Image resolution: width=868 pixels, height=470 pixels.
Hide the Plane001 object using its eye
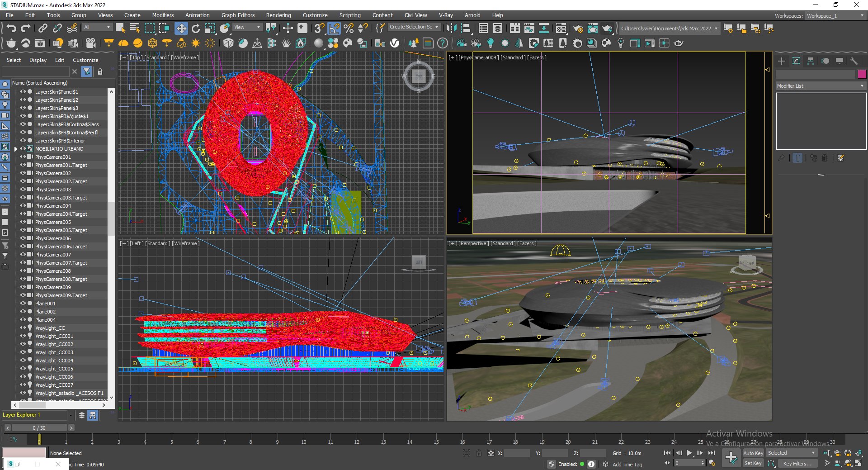coord(23,304)
